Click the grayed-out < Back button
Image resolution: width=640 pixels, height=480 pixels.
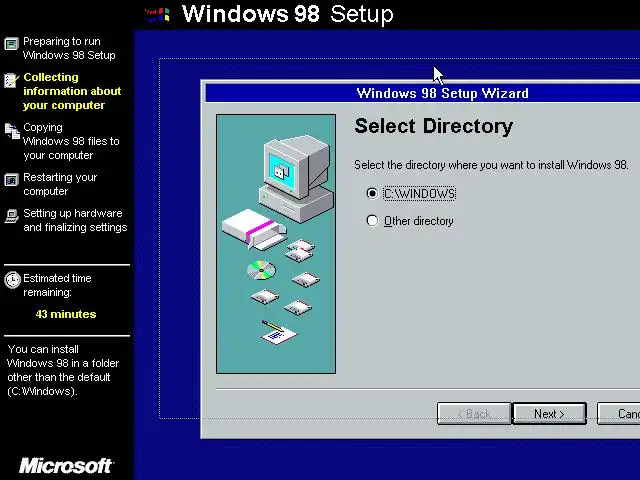pos(474,414)
